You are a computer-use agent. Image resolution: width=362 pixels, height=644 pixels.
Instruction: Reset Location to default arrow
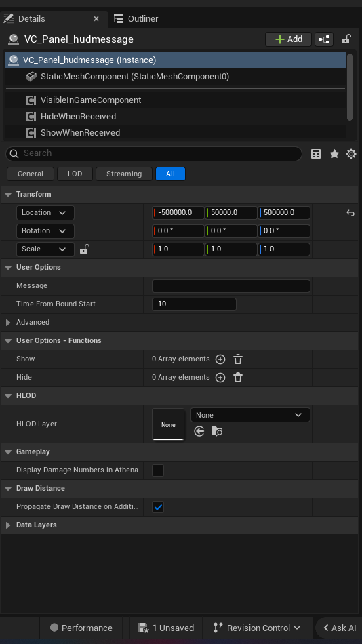(x=350, y=213)
